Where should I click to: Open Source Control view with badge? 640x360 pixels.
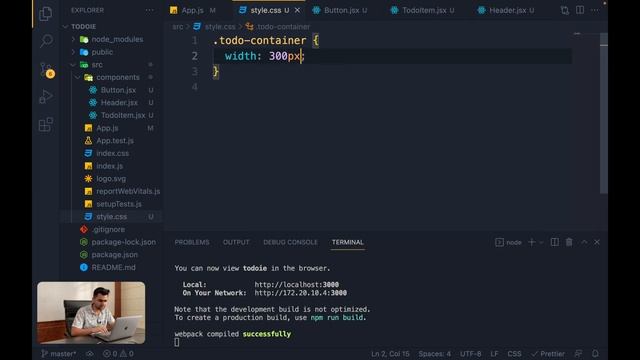click(x=46, y=70)
